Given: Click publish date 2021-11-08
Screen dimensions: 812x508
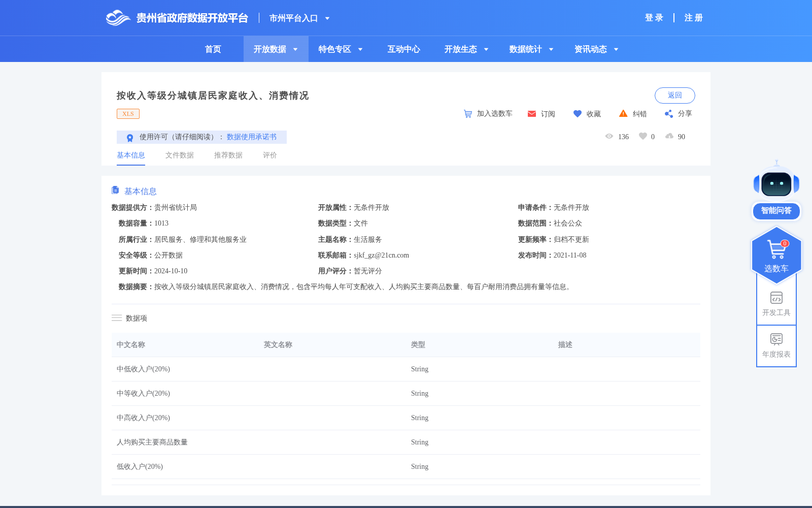Looking at the screenshot, I should coord(570,256).
